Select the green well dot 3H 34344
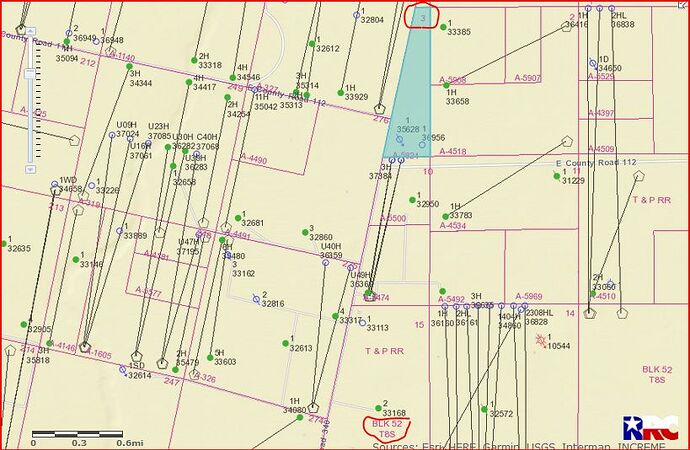The image size is (690, 450). (129, 66)
